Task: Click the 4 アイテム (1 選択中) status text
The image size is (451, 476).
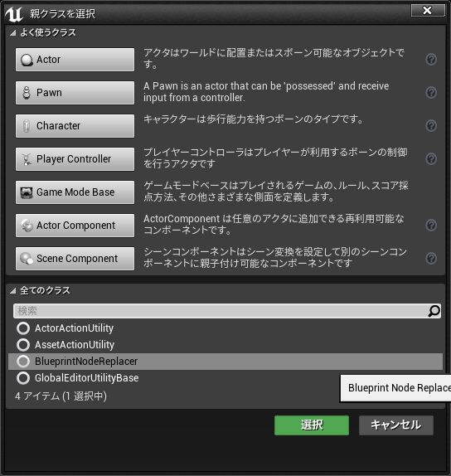Action: coord(61,396)
